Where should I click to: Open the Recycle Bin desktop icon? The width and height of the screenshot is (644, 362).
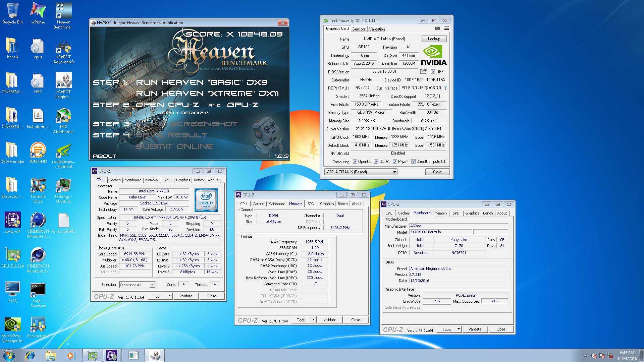(x=12, y=13)
